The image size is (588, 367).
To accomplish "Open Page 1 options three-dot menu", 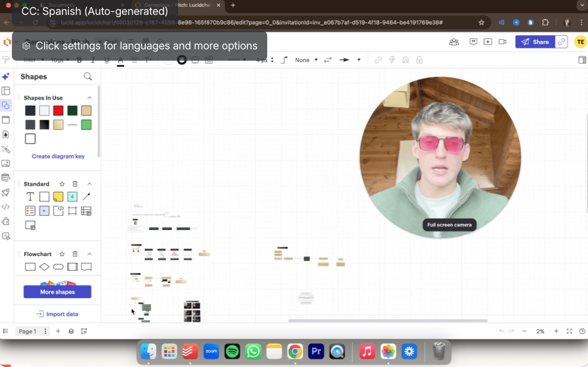I will (45, 331).
